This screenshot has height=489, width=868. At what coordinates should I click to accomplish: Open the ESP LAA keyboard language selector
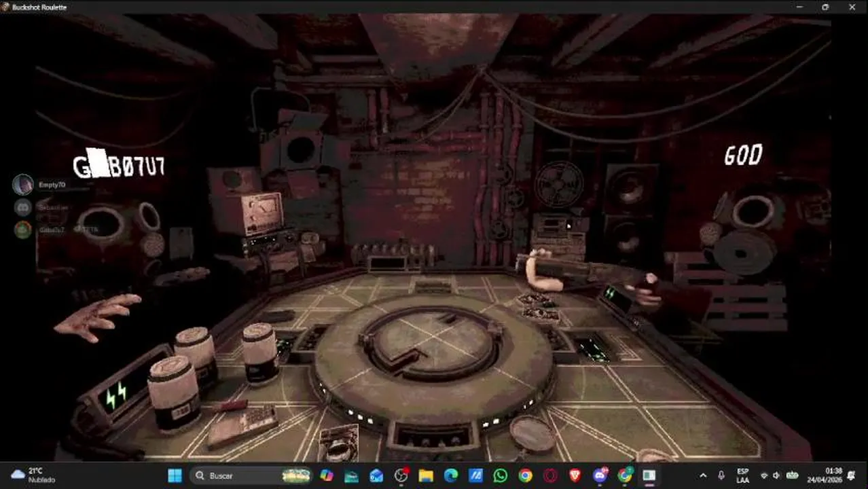pyautogui.click(x=743, y=475)
